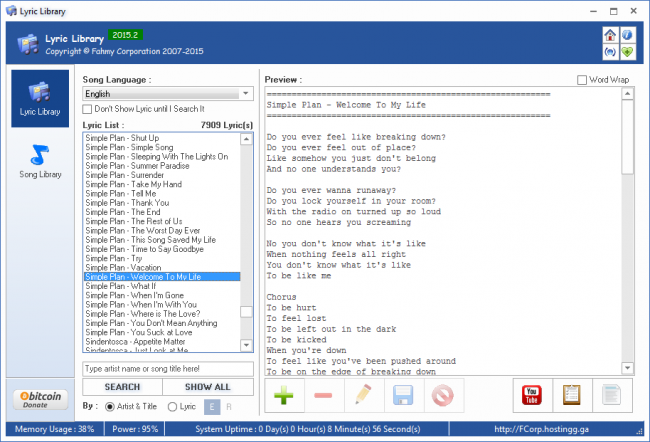
Task: Select Simple Plan - When I'm Gone
Action: tap(162, 295)
